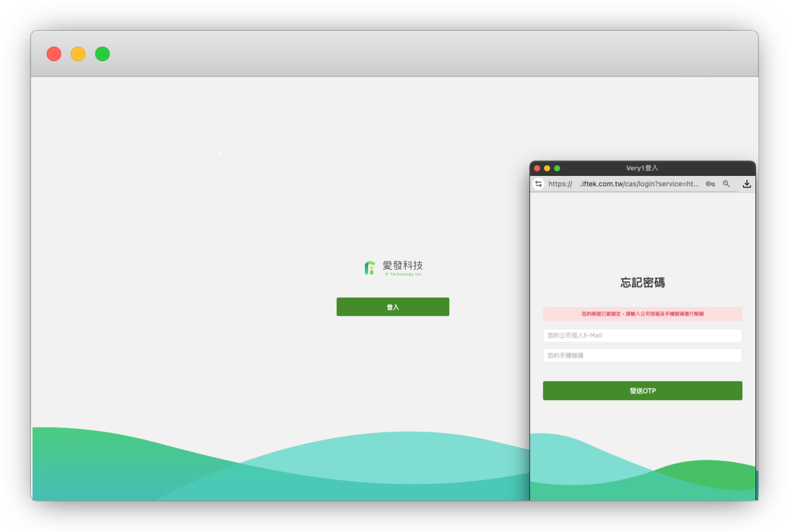This screenshot has width=789, height=532.
Task: Focus the 您的公司個人E-Mail input field
Action: coord(642,335)
